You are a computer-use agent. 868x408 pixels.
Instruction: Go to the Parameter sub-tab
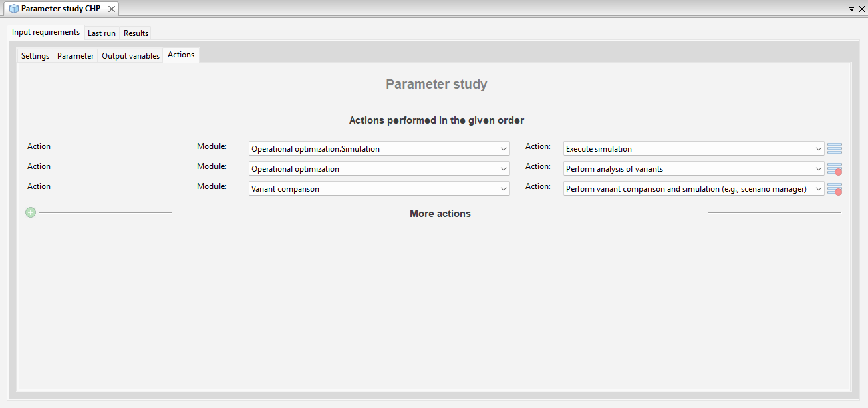(76, 56)
